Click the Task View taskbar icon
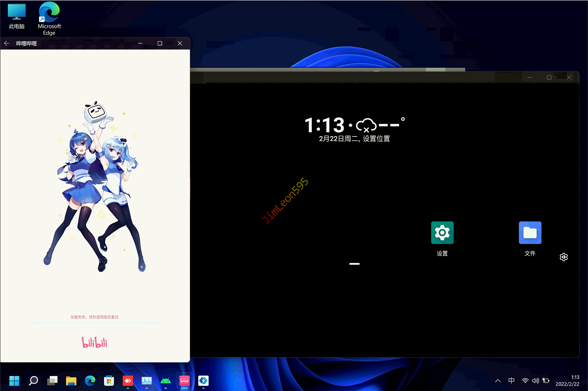Screen dimensions: 588x391 tap(52, 380)
